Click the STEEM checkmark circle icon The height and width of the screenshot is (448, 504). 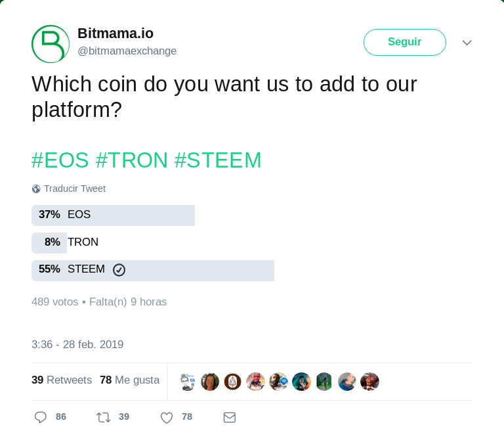119,270
